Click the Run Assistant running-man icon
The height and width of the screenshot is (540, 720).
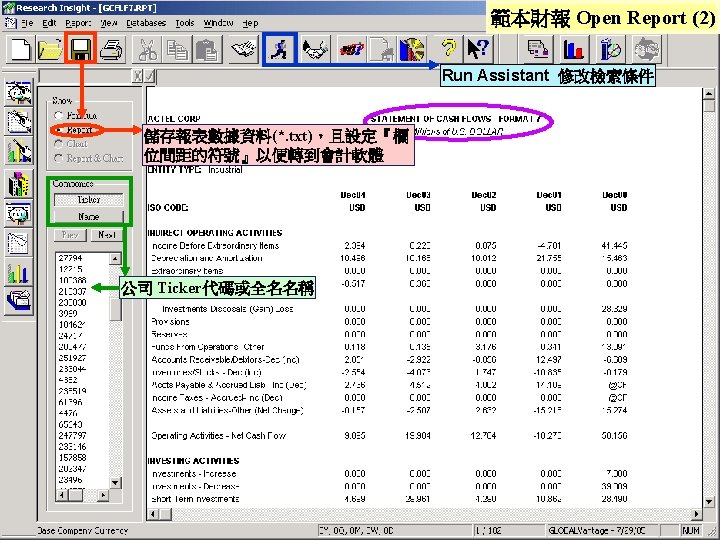pos(280,49)
